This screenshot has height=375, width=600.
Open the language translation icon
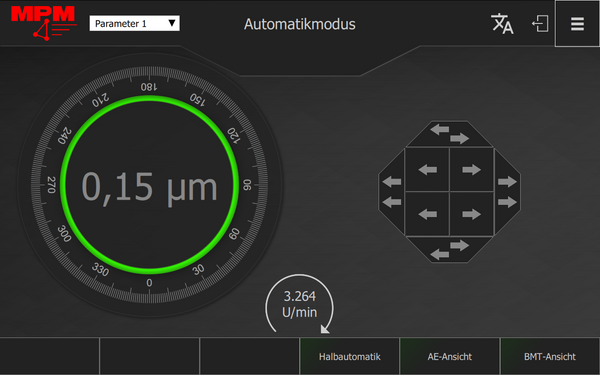click(x=502, y=24)
